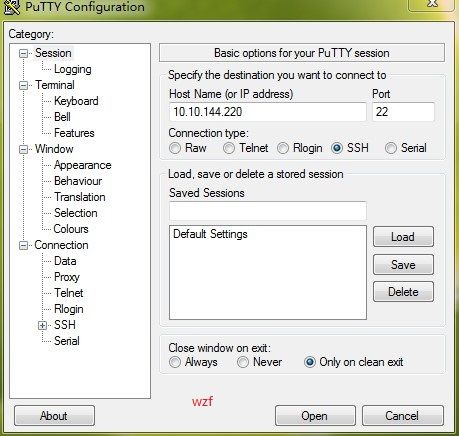The image size is (459, 436).
Task: Expand the SSH tree node
Action: [x=42, y=325]
